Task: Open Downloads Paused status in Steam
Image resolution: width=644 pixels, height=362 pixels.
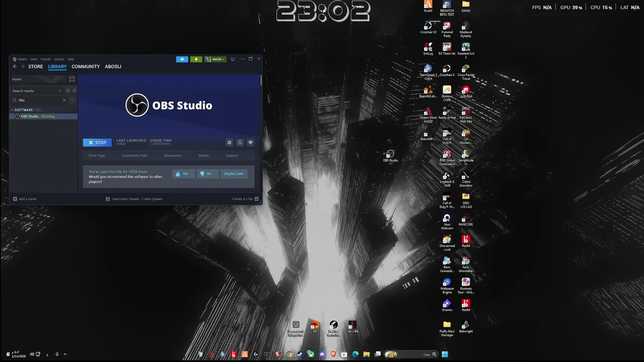Action: click(134, 199)
